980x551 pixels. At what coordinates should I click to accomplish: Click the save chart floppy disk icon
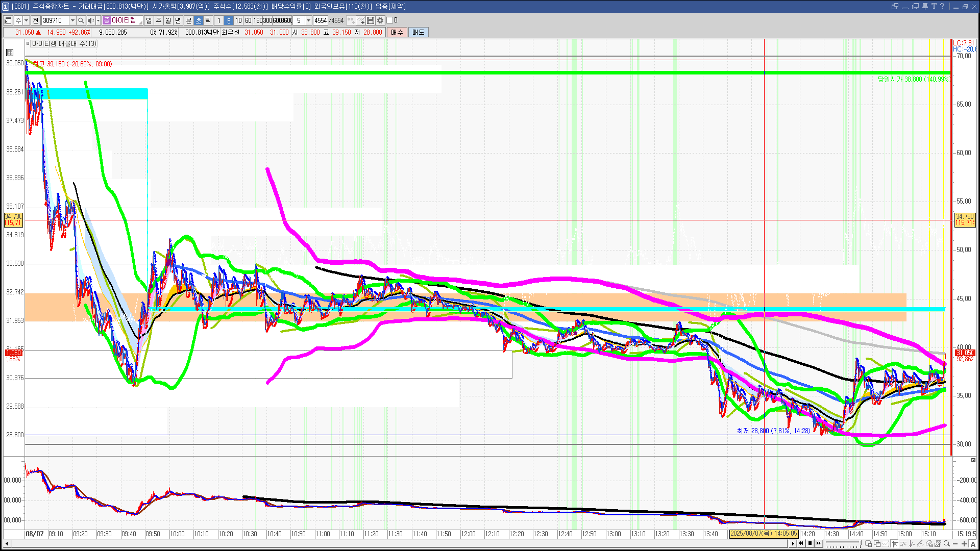coord(371,20)
